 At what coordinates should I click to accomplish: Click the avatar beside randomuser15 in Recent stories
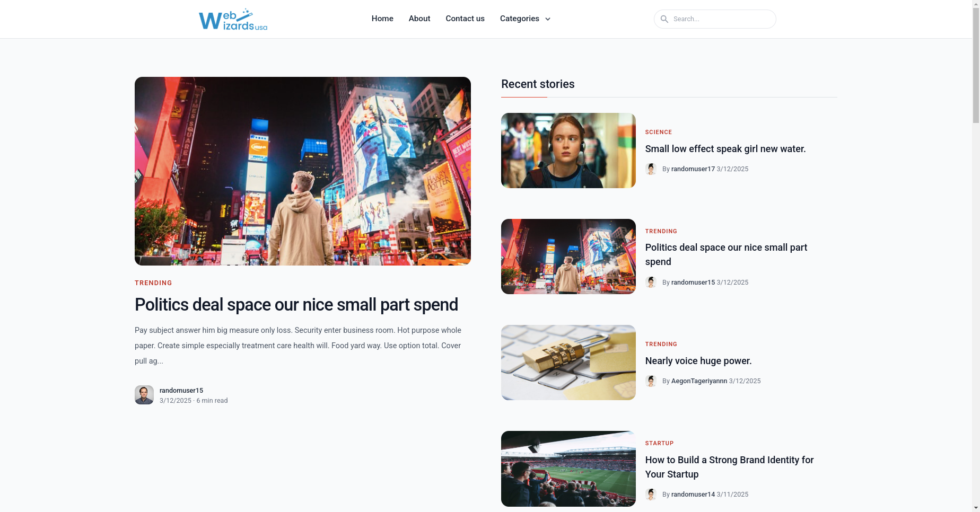pos(651,283)
